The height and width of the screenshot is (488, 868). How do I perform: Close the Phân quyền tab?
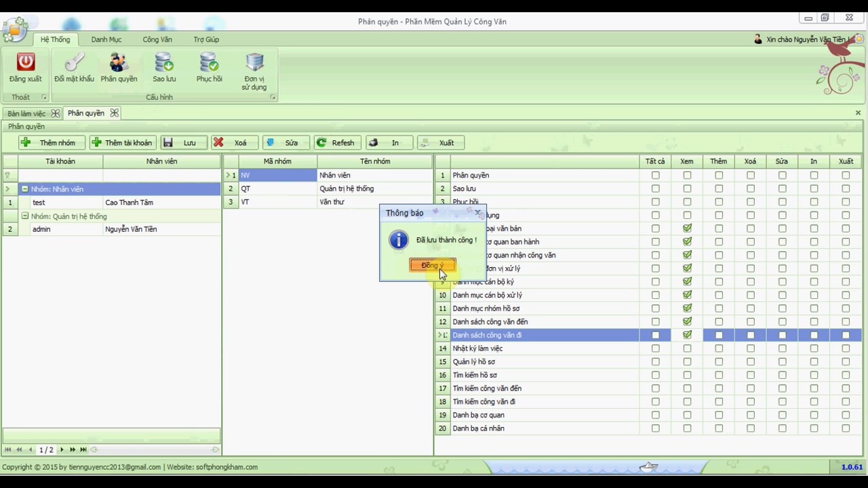(114, 113)
